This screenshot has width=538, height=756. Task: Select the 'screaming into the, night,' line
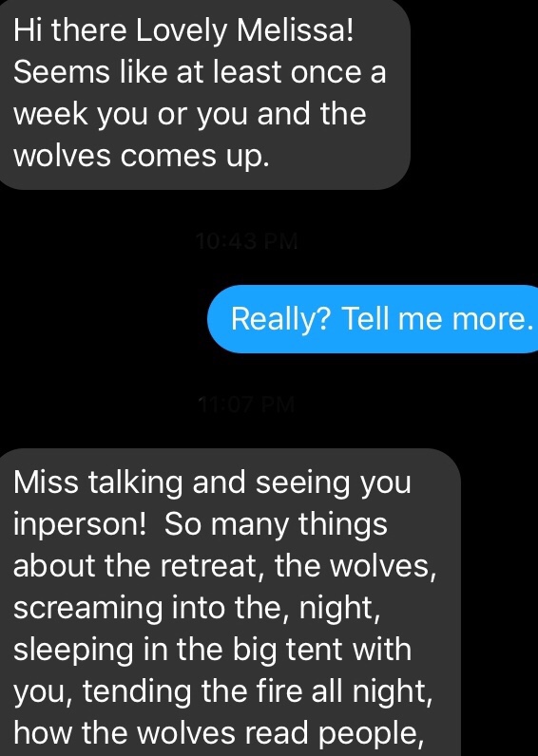[x=197, y=608]
